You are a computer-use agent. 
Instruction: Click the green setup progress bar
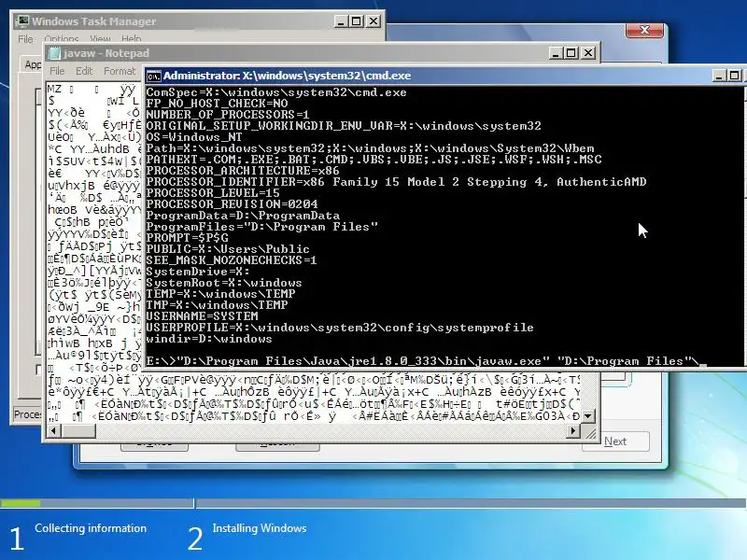pyautogui.click(x=21, y=503)
